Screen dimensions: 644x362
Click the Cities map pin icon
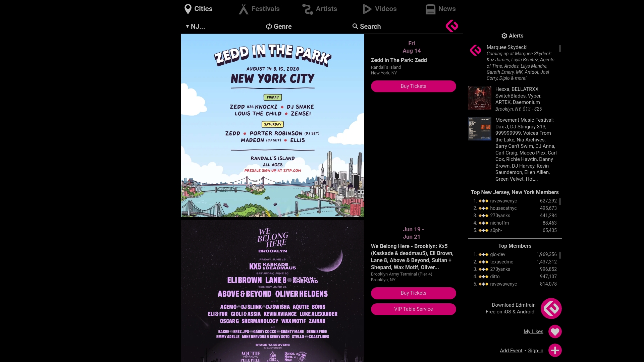tap(188, 9)
